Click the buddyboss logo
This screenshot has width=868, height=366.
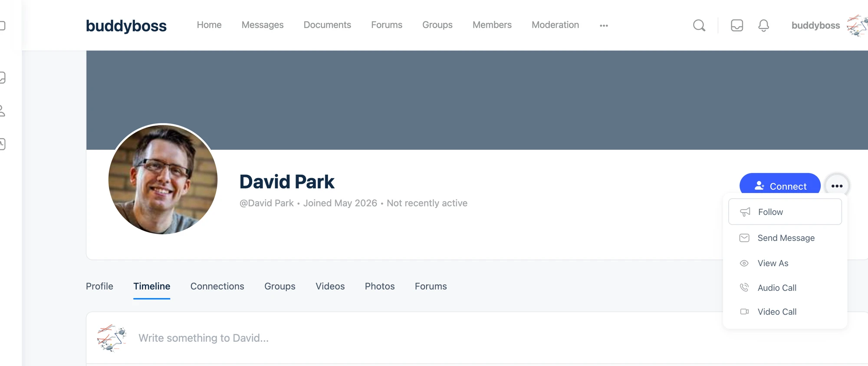coord(126,26)
